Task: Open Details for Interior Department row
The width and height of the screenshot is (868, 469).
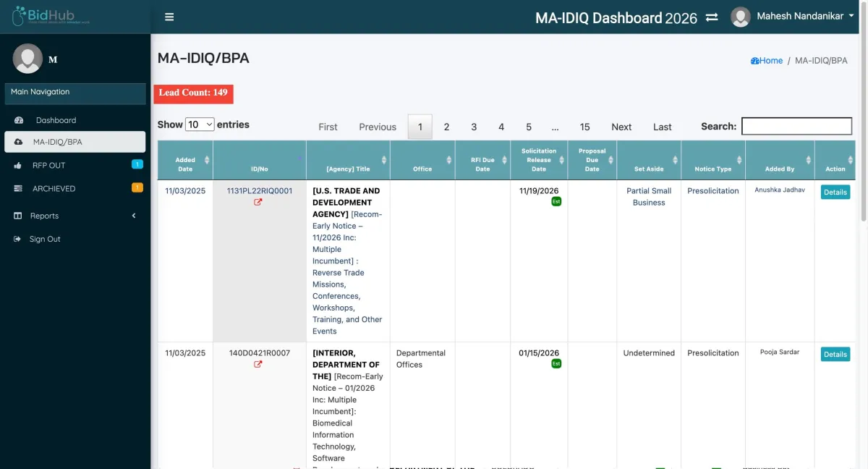Action: point(835,355)
